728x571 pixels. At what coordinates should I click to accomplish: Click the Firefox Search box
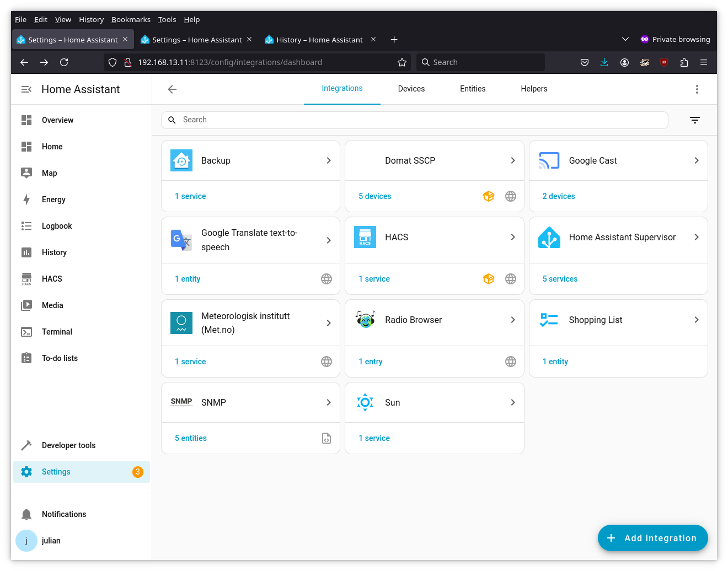coord(481,62)
